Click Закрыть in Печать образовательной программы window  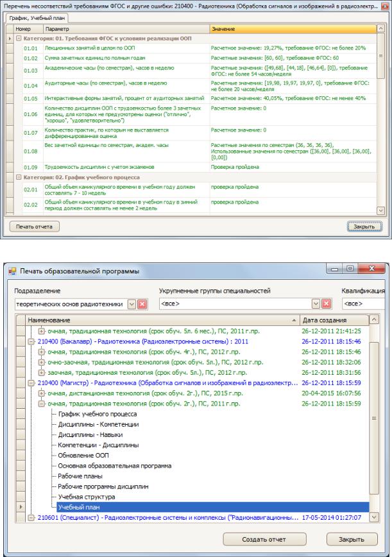click(x=352, y=539)
